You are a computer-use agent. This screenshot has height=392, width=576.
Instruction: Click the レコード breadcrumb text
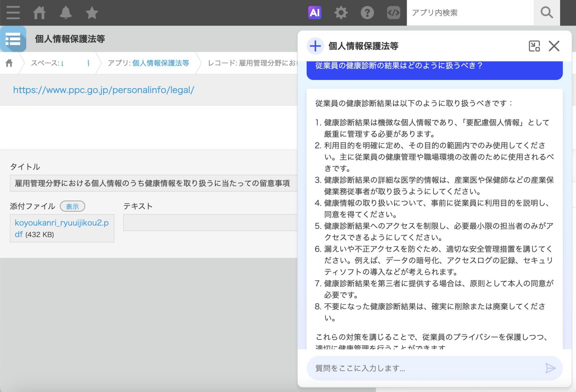[x=252, y=63]
